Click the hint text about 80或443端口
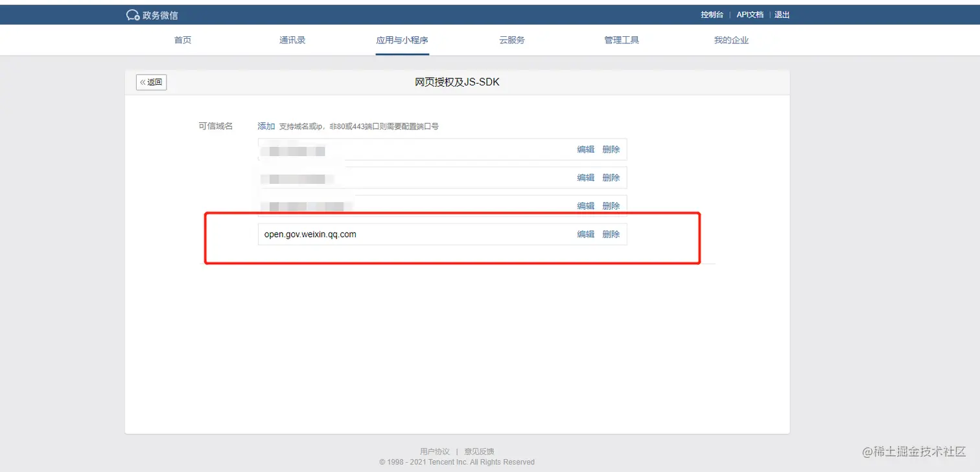 (x=359, y=126)
